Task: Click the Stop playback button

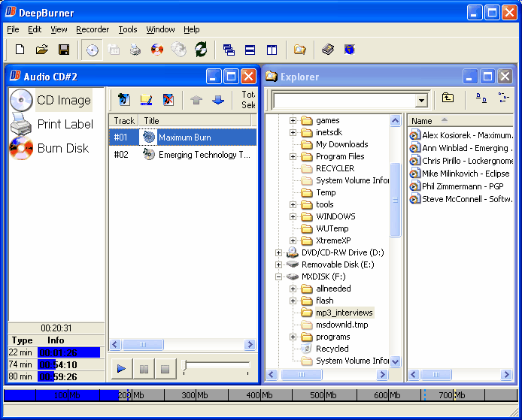Action: (x=165, y=368)
